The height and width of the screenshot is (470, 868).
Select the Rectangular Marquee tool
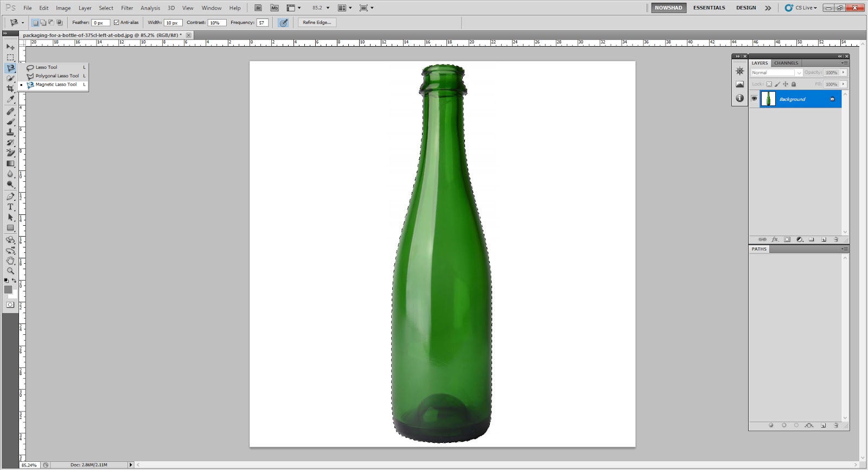(x=10, y=58)
